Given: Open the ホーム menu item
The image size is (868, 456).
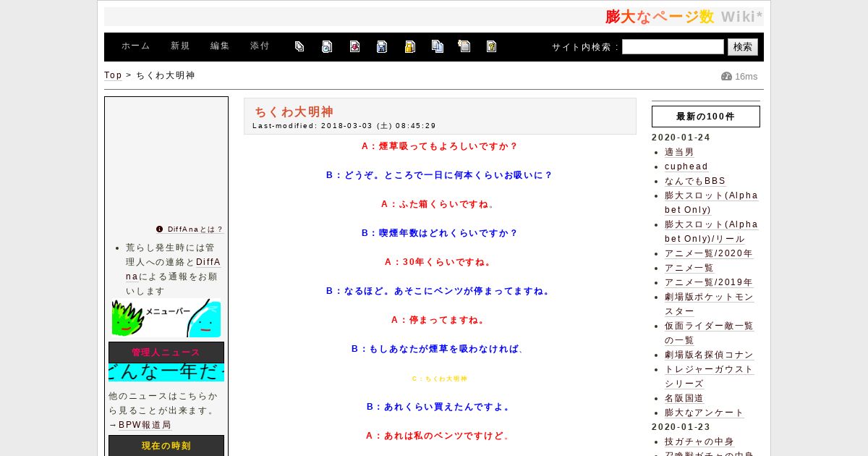Looking at the screenshot, I should (x=136, y=46).
